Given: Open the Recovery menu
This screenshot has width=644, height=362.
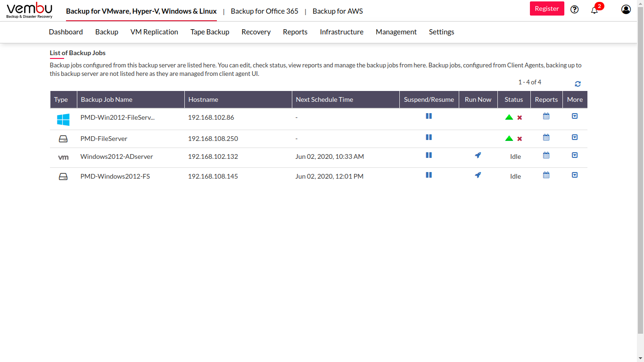Looking at the screenshot, I should [x=256, y=32].
